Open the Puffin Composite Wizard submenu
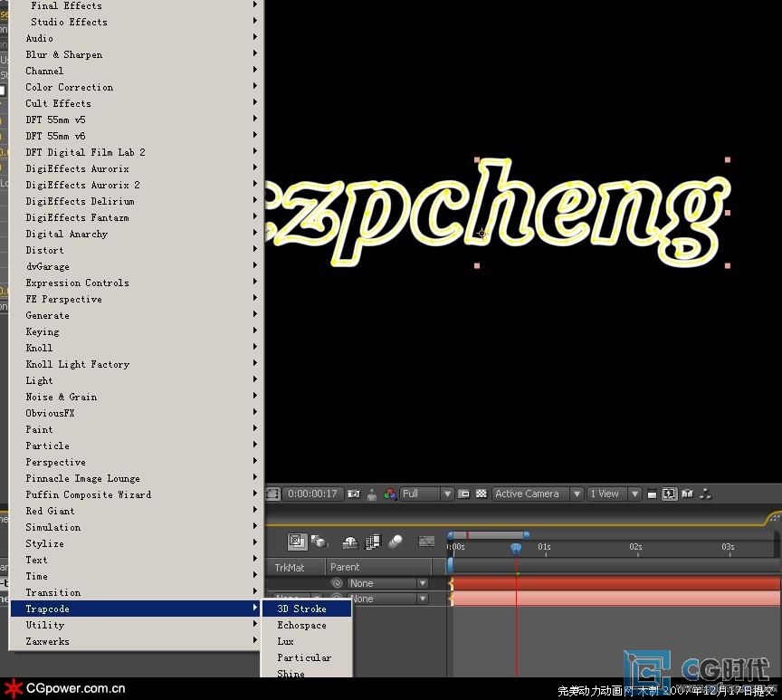The image size is (782, 700). pos(136,494)
